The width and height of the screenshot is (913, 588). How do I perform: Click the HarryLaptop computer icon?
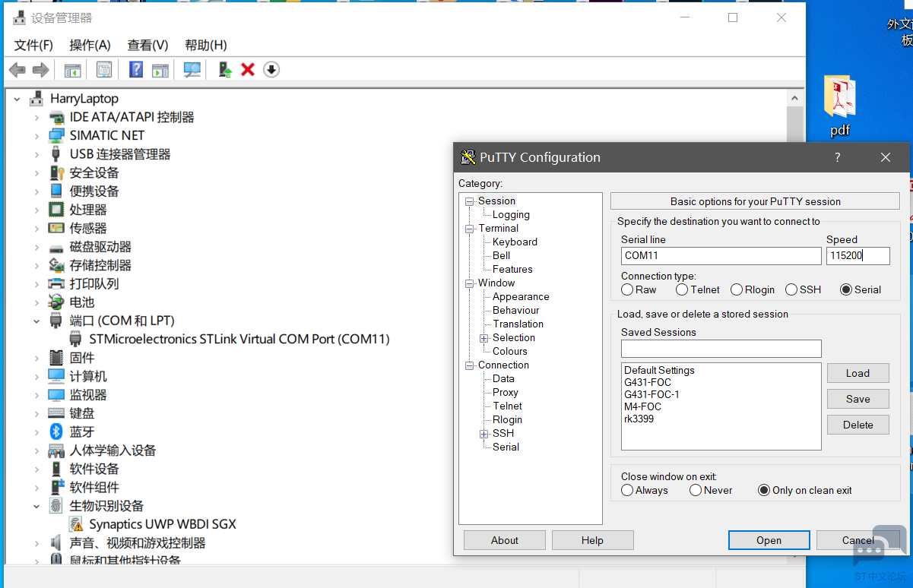[36, 99]
